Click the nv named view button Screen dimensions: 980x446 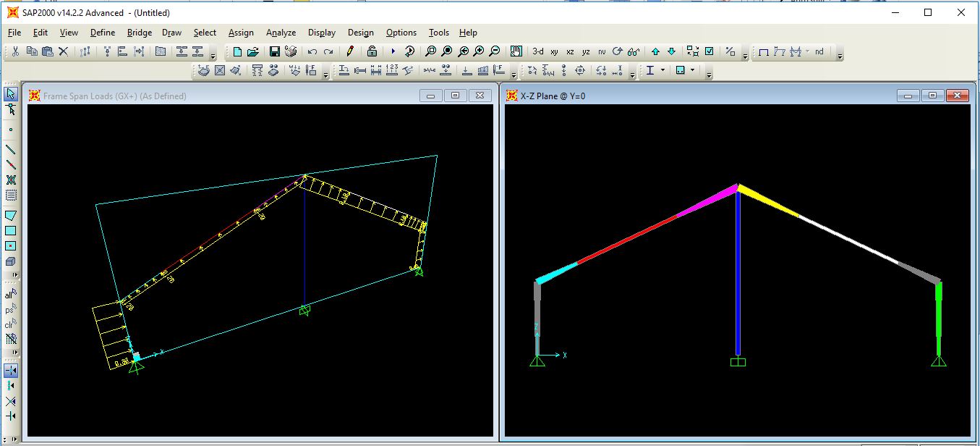pyautogui.click(x=602, y=51)
